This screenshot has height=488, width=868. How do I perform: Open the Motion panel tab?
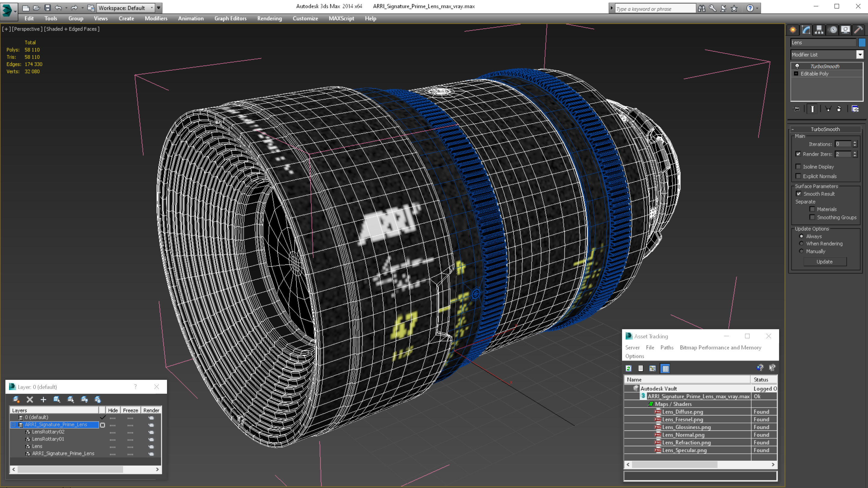(x=833, y=30)
